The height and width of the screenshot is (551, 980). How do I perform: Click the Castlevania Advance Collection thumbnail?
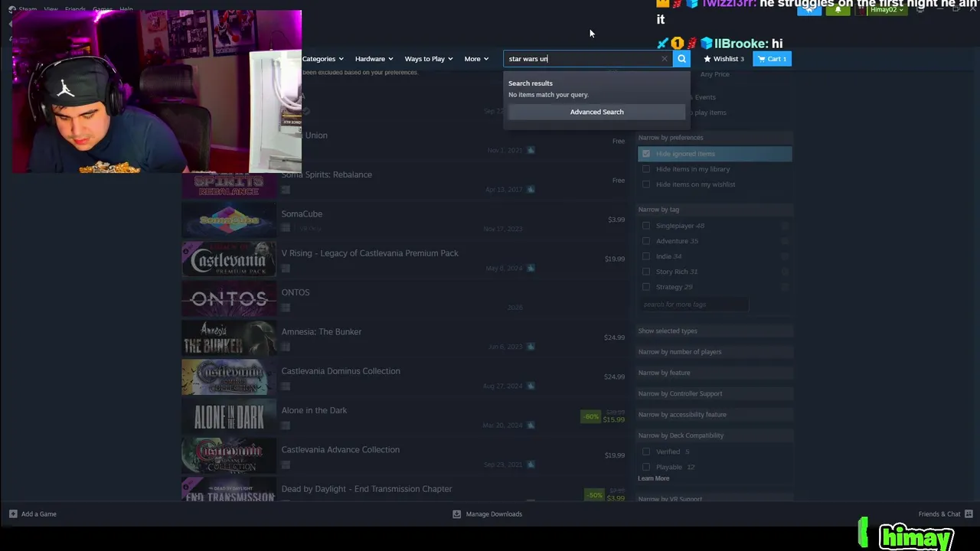(229, 456)
